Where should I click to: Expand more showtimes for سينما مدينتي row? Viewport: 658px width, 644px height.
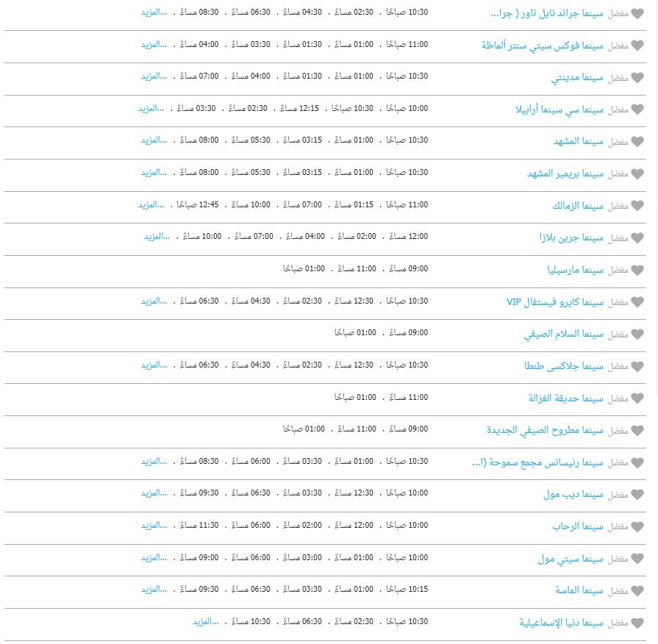[154, 76]
